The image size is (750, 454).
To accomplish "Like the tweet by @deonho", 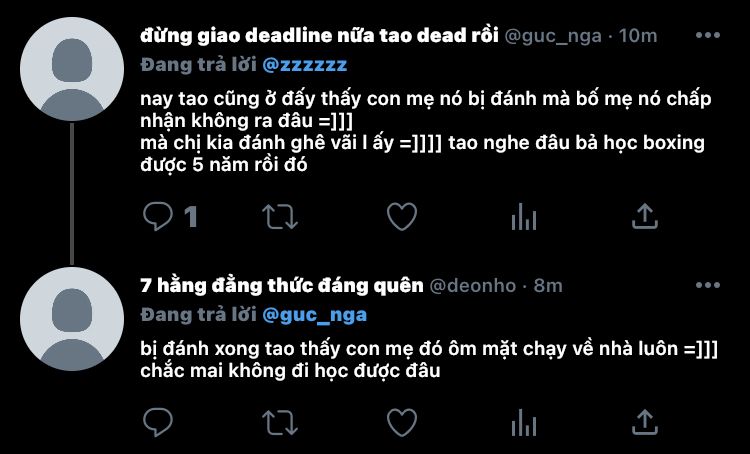I will (x=402, y=422).
